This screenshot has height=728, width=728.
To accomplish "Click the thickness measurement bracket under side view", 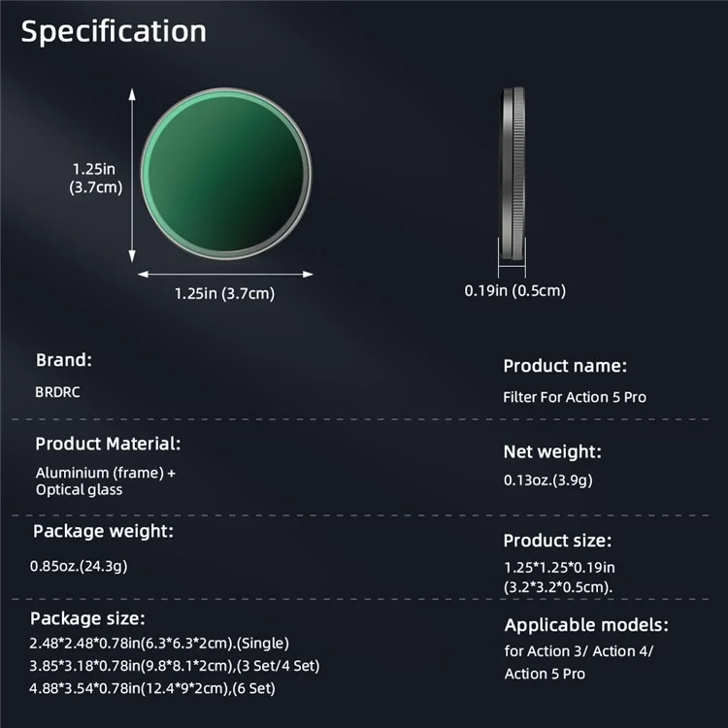I will [x=513, y=257].
